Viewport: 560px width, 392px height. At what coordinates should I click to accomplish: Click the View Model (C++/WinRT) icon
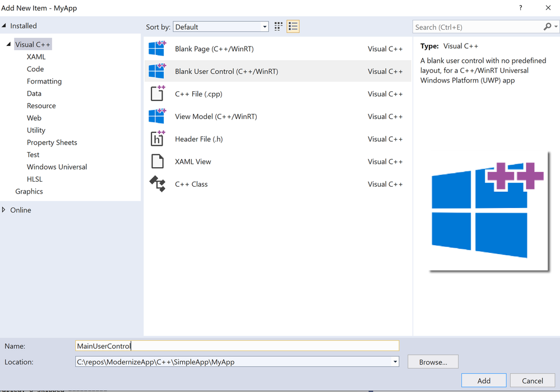coord(157,116)
